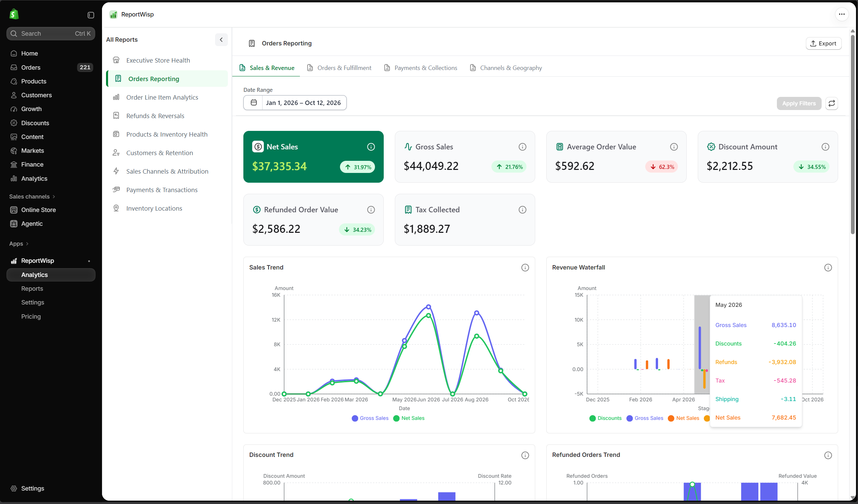This screenshot has width=858, height=504.
Task: Open the Sales Trend info icon
Action: (525, 267)
